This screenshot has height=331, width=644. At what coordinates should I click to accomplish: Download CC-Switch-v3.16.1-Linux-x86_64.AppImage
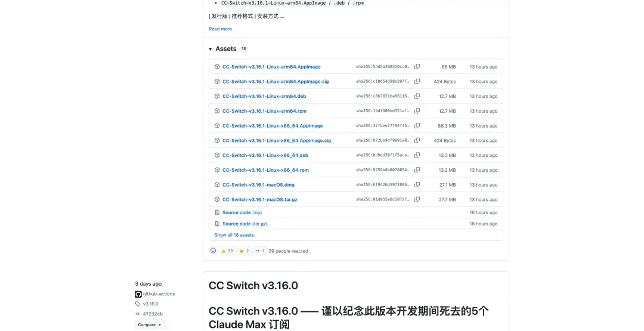[273, 126]
